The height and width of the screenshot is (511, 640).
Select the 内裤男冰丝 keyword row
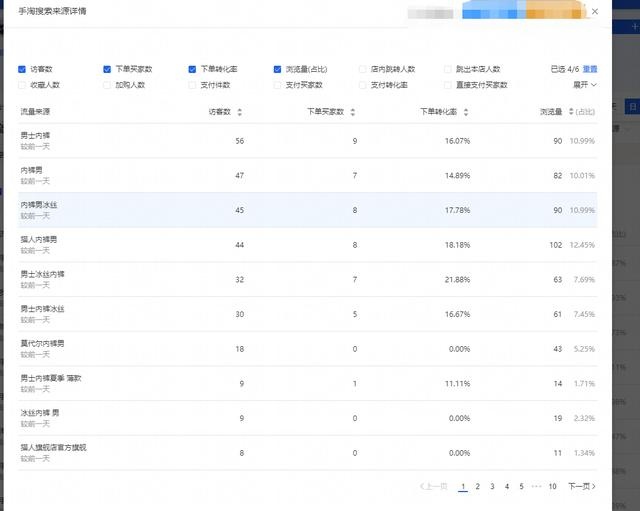click(x=307, y=210)
